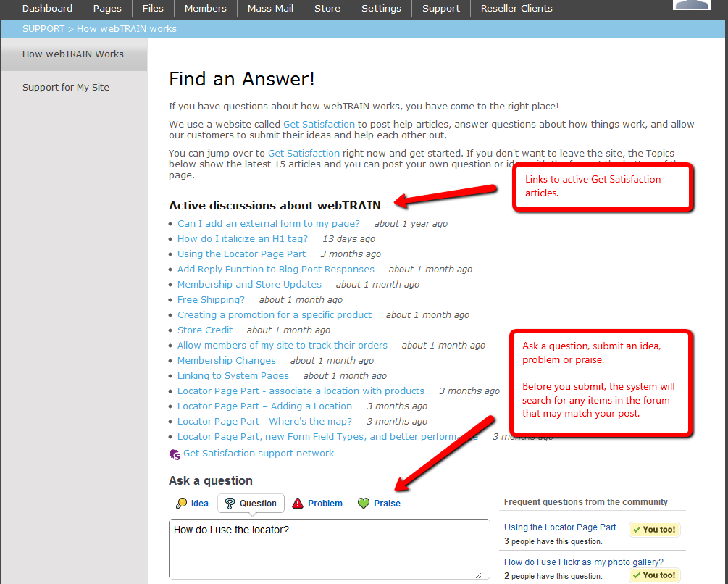Select How webTRAIN Works in sidebar

coord(73,54)
